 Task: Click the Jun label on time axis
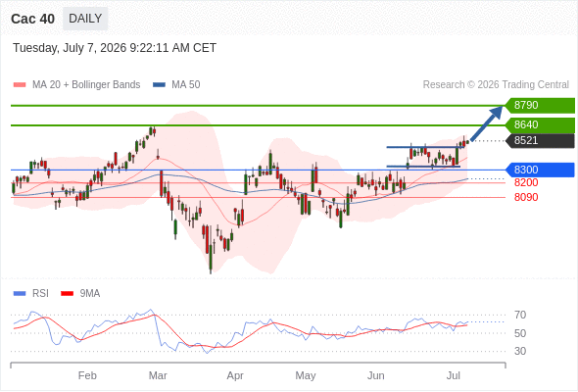[x=375, y=375]
